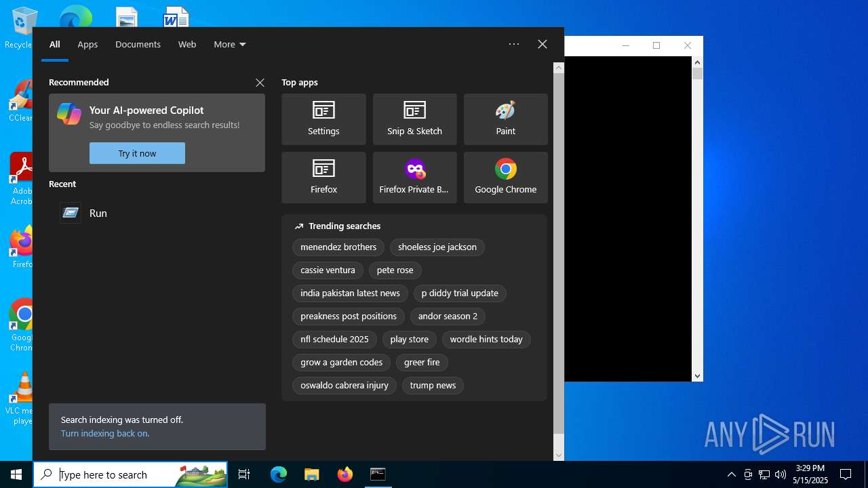Click the Copilot logo icon
Viewport: 868px width, 488px height.
[x=69, y=114]
